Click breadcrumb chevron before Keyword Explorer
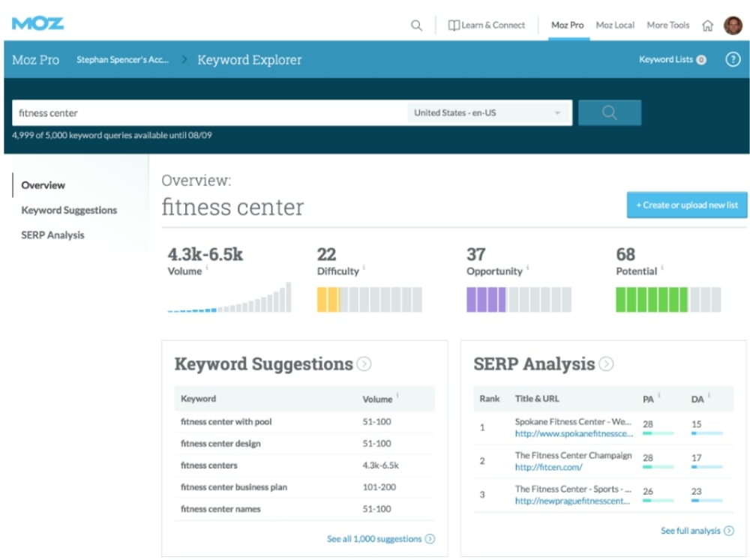This screenshot has height=560, width=750. click(x=184, y=60)
